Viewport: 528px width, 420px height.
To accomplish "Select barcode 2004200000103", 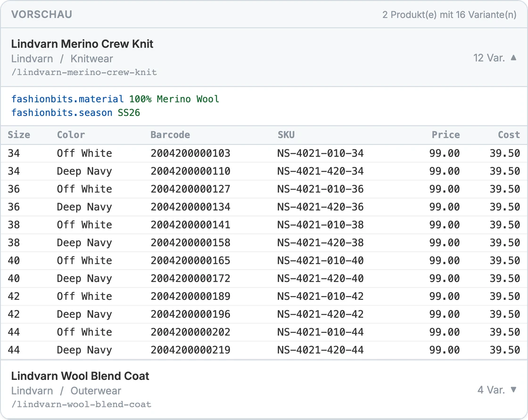I will 190,153.
